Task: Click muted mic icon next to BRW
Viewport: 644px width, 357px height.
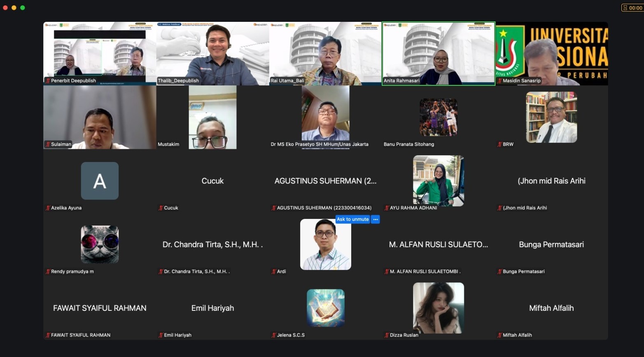Action: pyautogui.click(x=499, y=144)
